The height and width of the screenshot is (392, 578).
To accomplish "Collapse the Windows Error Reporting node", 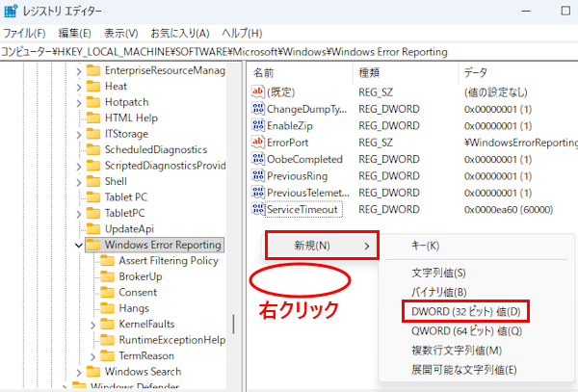I will point(79,246).
